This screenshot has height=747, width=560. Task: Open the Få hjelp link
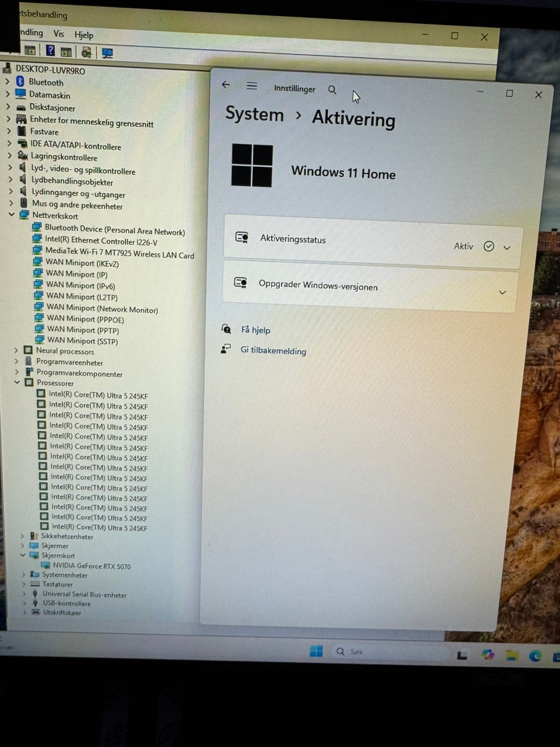click(256, 330)
